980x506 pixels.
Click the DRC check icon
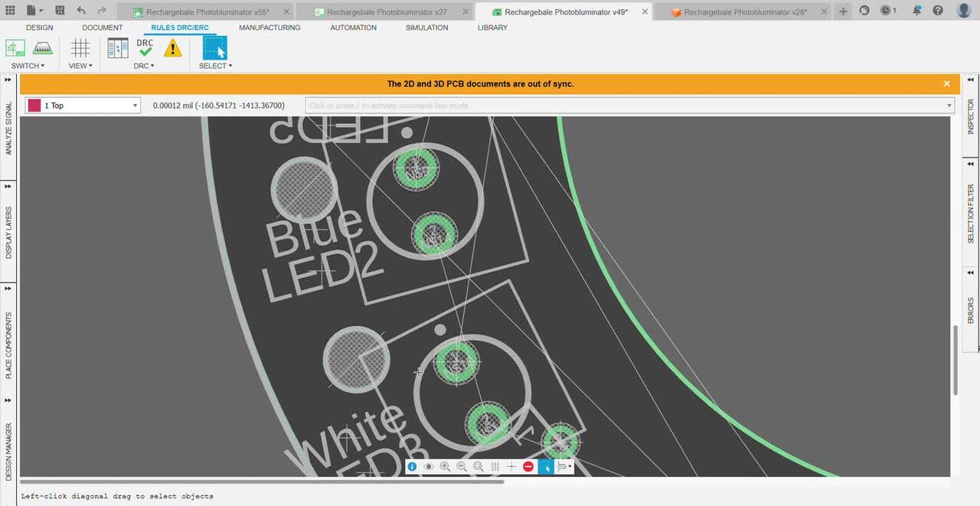tap(145, 48)
